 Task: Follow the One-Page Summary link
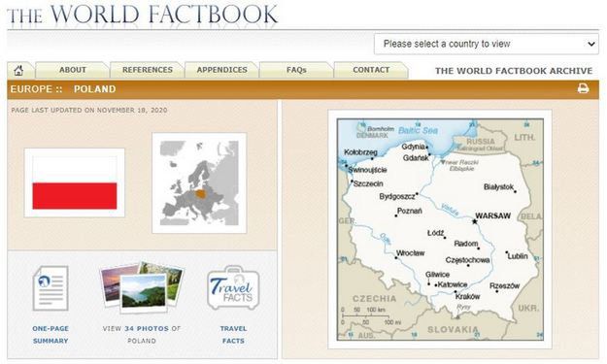coord(51,335)
